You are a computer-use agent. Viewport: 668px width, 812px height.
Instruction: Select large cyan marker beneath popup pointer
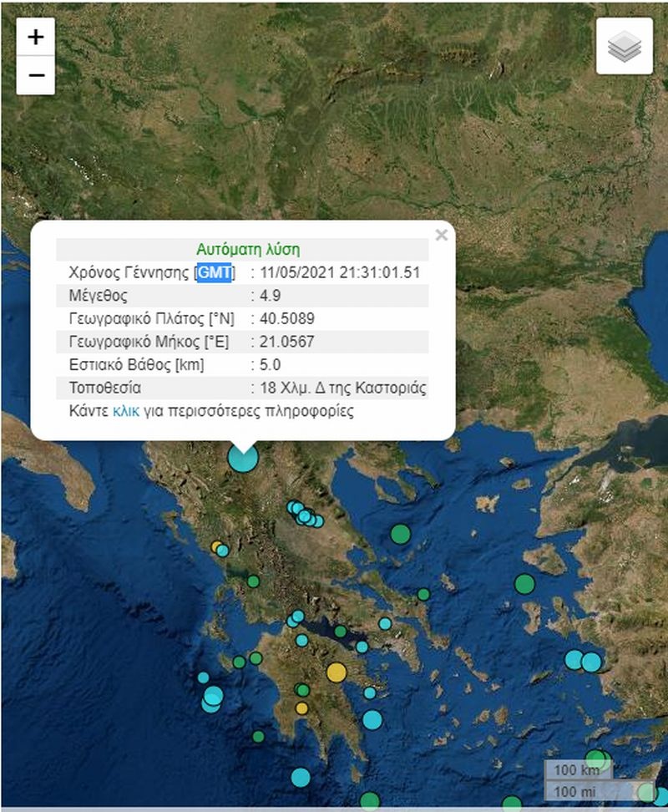243,457
